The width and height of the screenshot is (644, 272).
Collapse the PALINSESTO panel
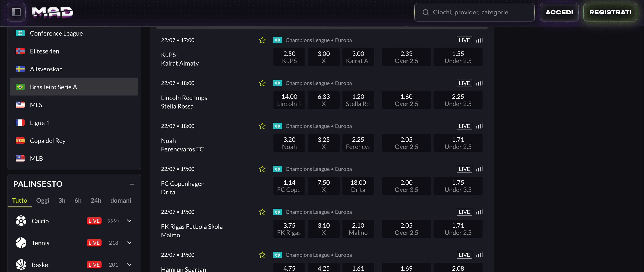[x=132, y=184]
